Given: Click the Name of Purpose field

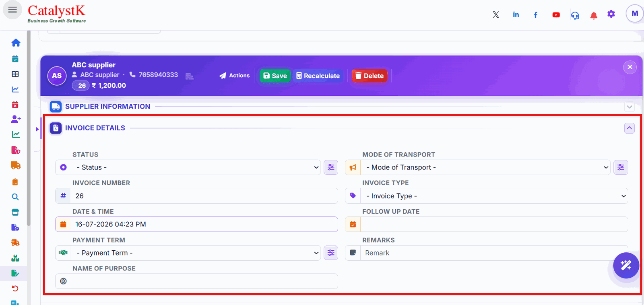Looking at the screenshot, I should click(x=204, y=281).
